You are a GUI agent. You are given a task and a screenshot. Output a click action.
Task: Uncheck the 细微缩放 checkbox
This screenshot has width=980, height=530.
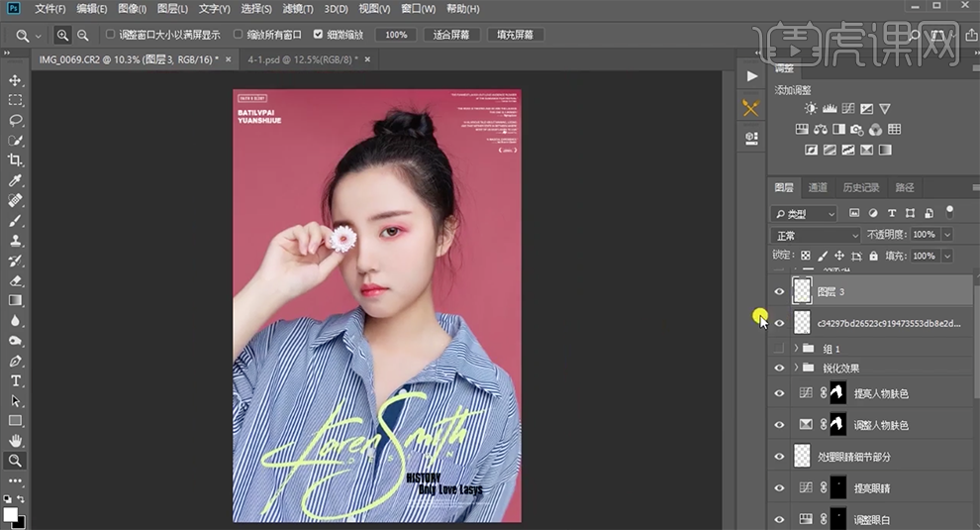tap(318, 35)
